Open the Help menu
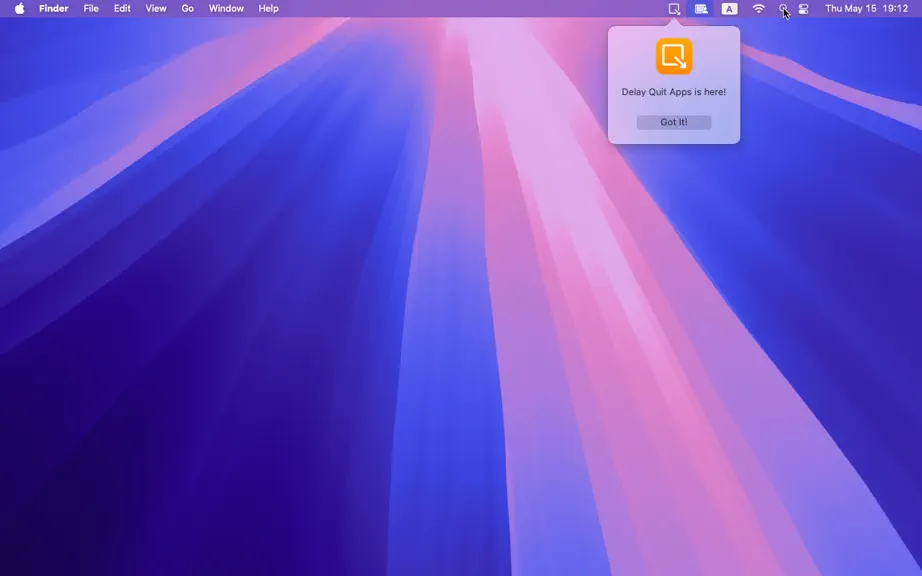Viewport: 922px width, 576px height. (x=269, y=8)
